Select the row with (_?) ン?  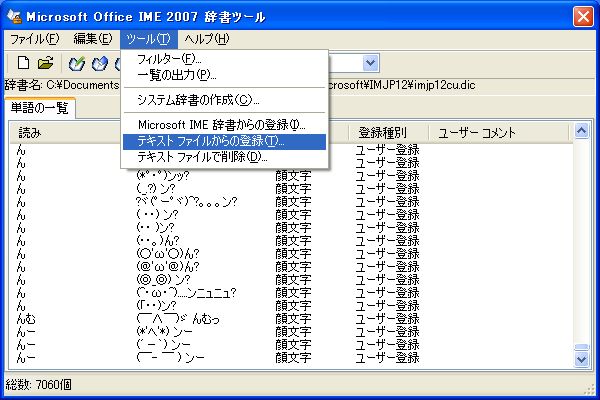(x=292, y=189)
